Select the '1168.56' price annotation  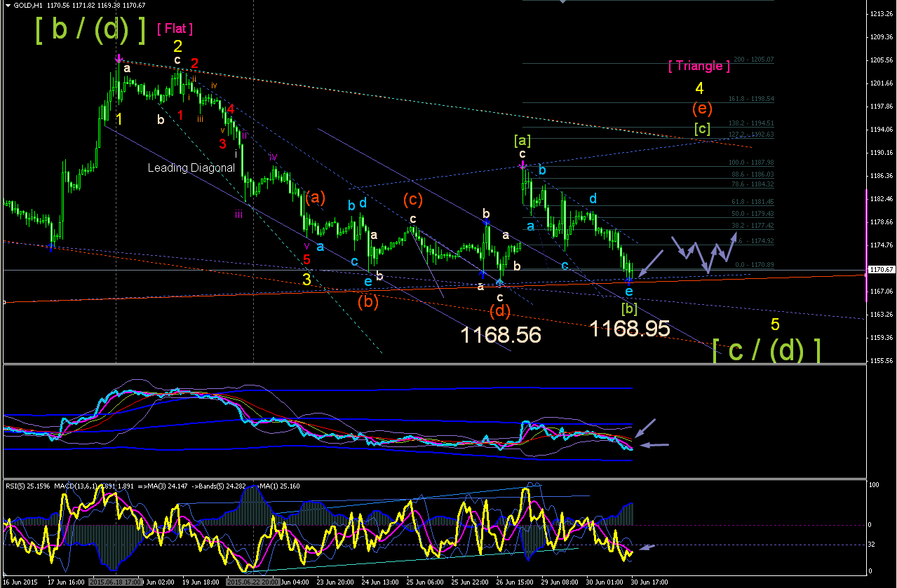click(x=501, y=335)
